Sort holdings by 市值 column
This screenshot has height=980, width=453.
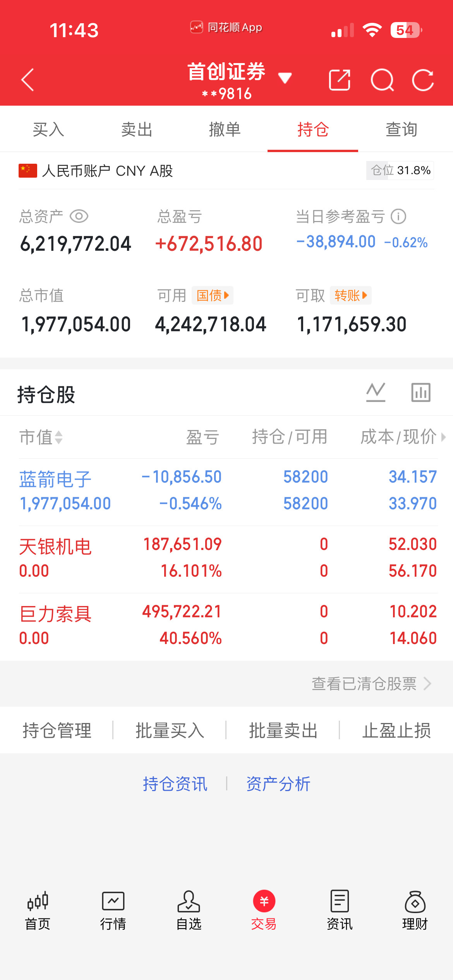click(41, 437)
